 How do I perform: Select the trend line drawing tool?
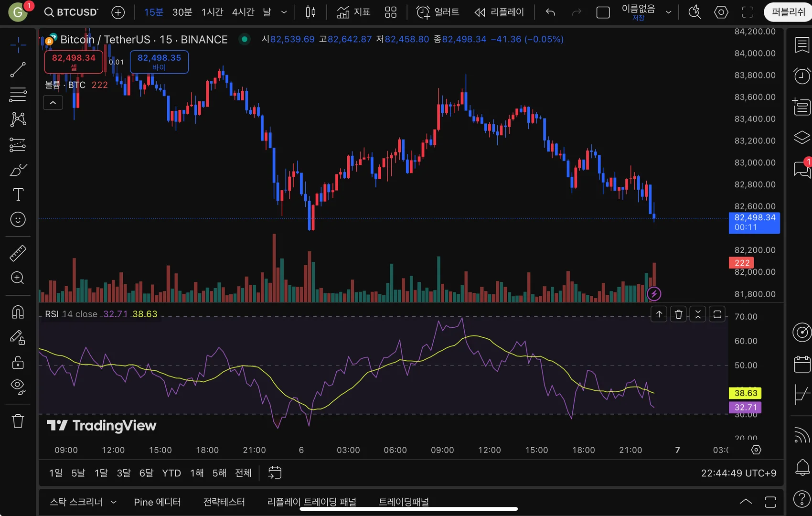click(18, 70)
